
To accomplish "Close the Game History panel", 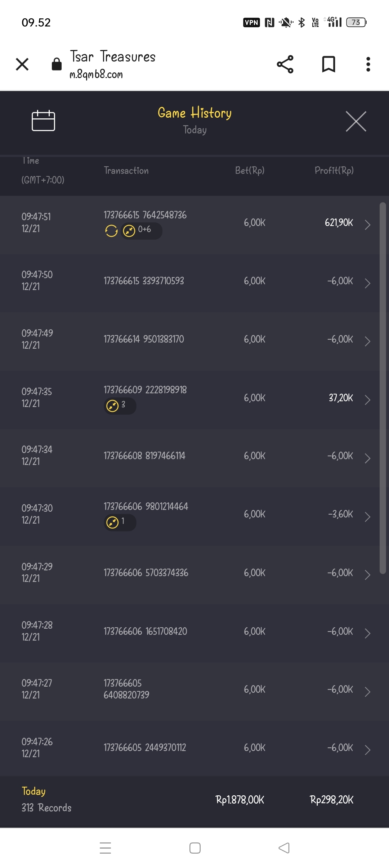I will (356, 122).
